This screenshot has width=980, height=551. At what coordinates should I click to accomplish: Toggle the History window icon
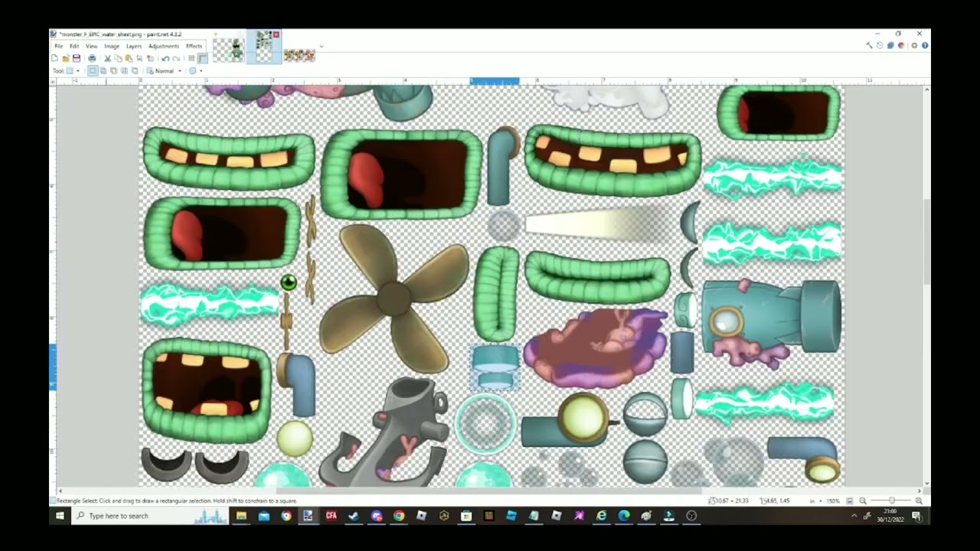[880, 45]
